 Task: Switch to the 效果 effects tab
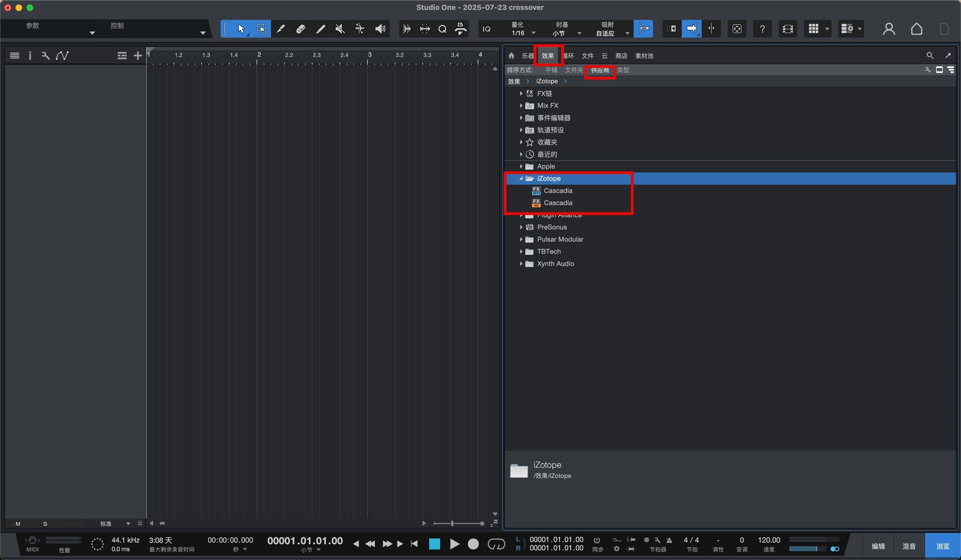(548, 56)
